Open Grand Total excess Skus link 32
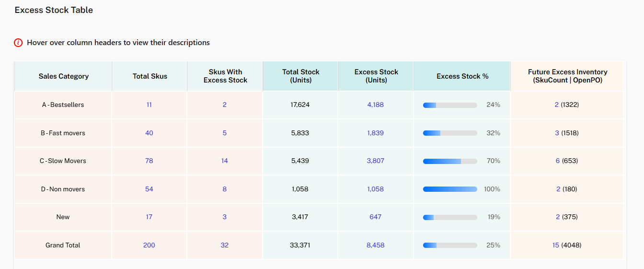Screen dimensions: 644x269 pos(225,245)
